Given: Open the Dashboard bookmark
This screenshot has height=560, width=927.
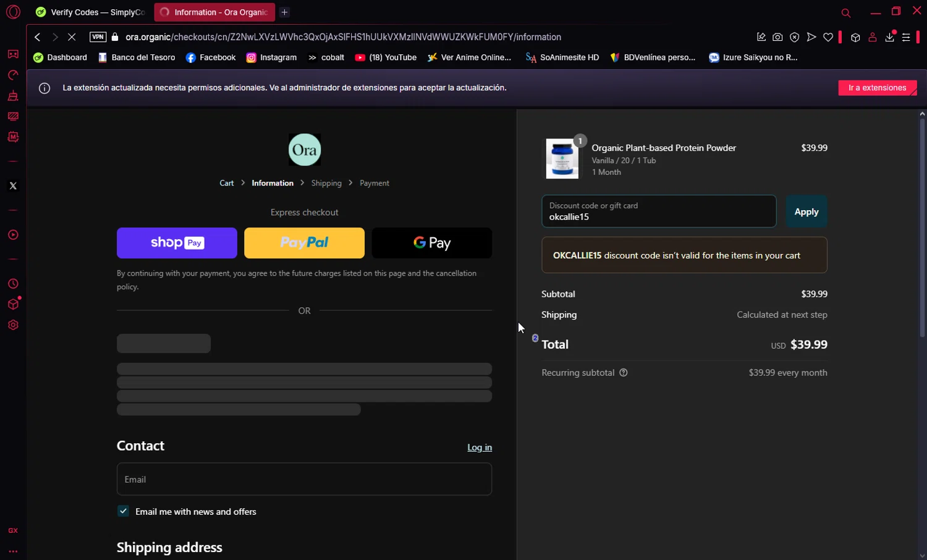Looking at the screenshot, I should pyautogui.click(x=60, y=57).
